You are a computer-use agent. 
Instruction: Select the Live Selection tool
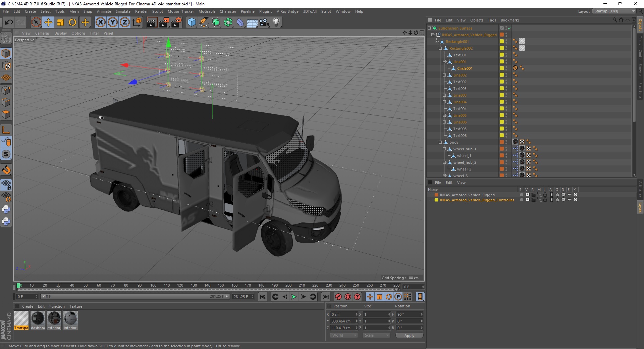click(36, 22)
